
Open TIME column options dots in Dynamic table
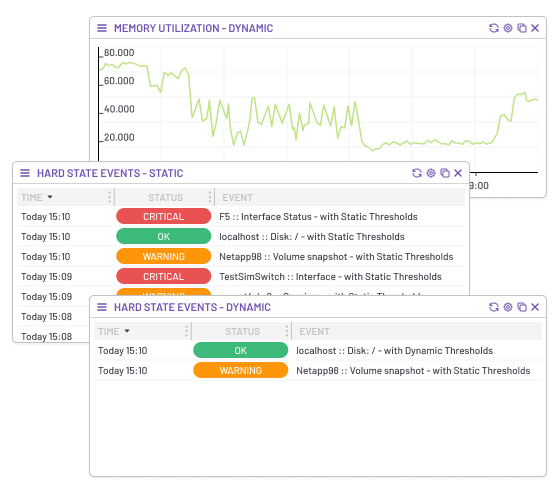coord(186,331)
